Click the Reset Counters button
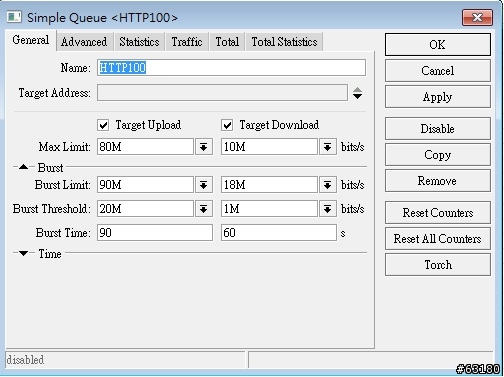 click(x=438, y=213)
